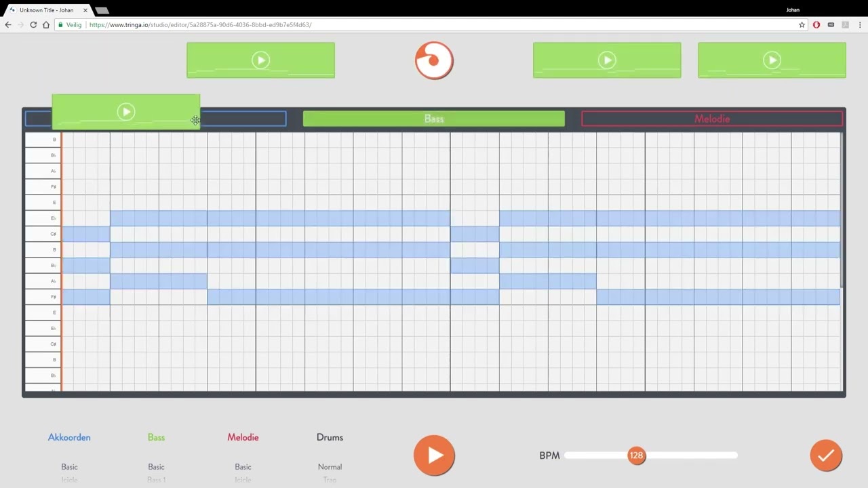Switch to the Bass track tab
Viewport: 868px width, 488px height.
click(x=434, y=119)
